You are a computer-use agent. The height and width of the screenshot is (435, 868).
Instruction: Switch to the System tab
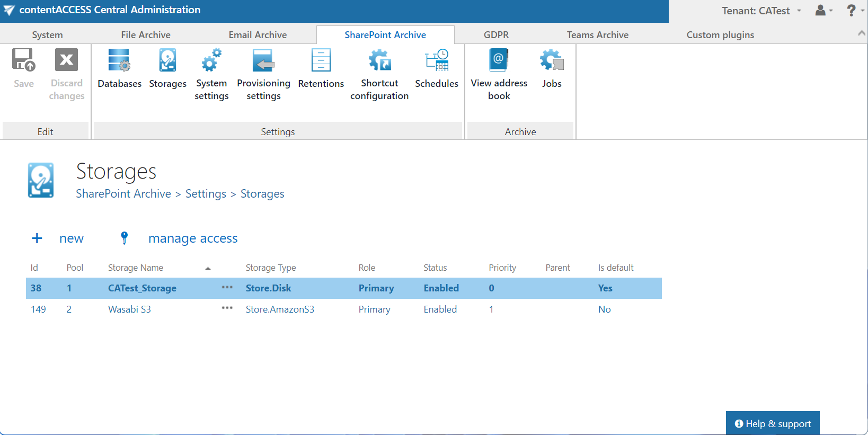pos(47,35)
